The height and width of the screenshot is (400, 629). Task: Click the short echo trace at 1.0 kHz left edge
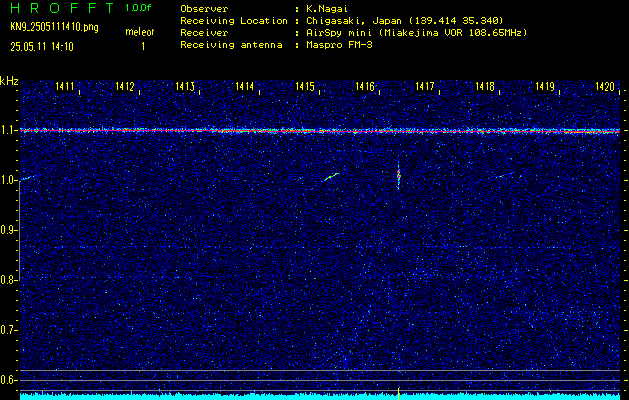(x=28, y=178)
